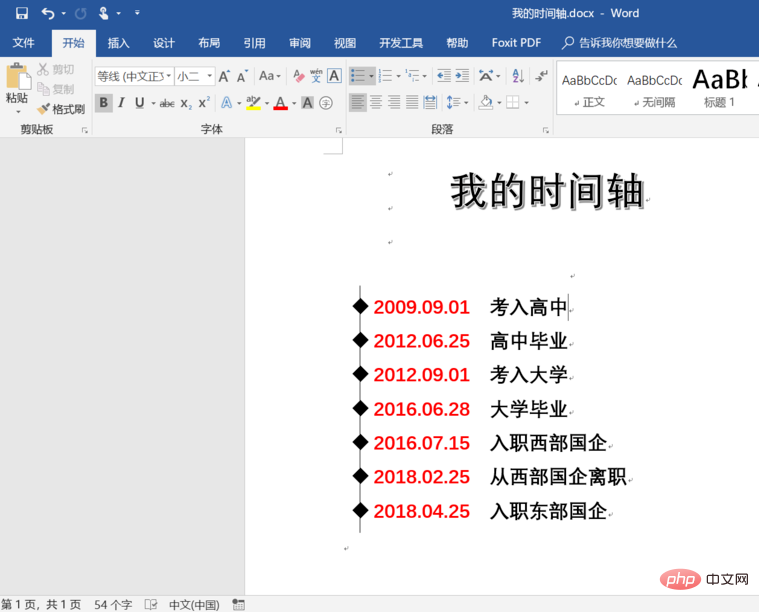Click the 告诉我你想要做什么 search box
This screenshot has height=612, width=759.
[x=619, y=43]
